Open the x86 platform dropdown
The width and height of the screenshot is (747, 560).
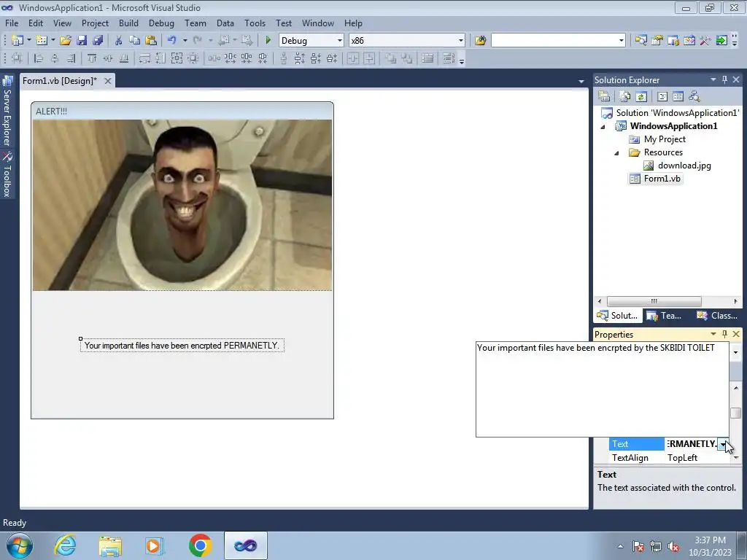(461, 41)
